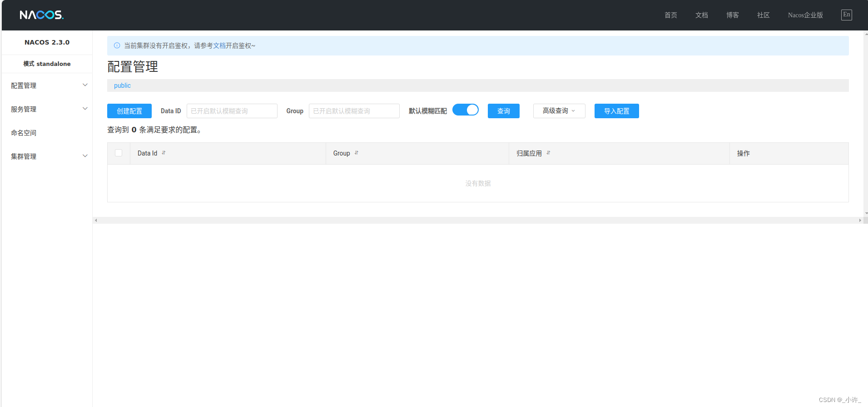The width and height of the screenshot is (868, 407).
Task: Expand the 配置管理 sidebar menu
Action: (47, 85)
